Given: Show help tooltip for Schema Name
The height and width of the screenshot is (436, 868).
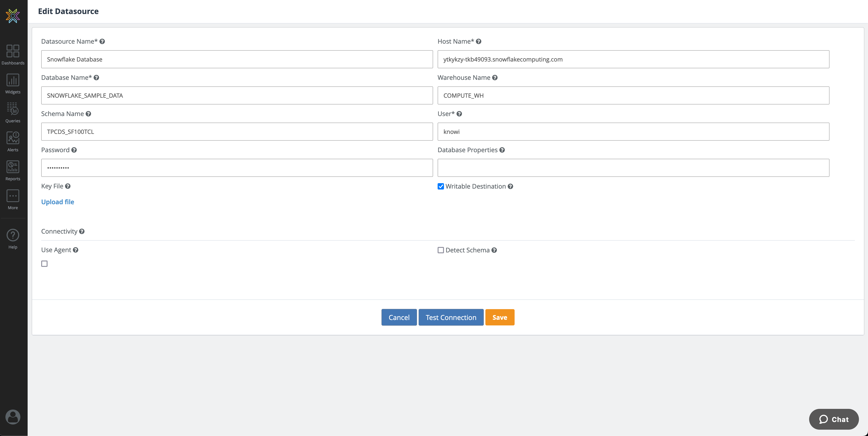Looking at the screenshot, I should click(88, 114).
